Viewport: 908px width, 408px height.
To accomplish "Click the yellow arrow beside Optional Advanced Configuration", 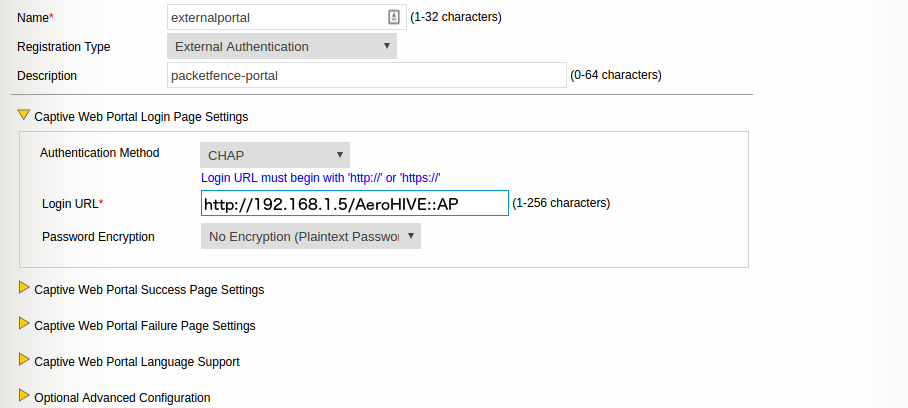I will click(x=24, y=396).
